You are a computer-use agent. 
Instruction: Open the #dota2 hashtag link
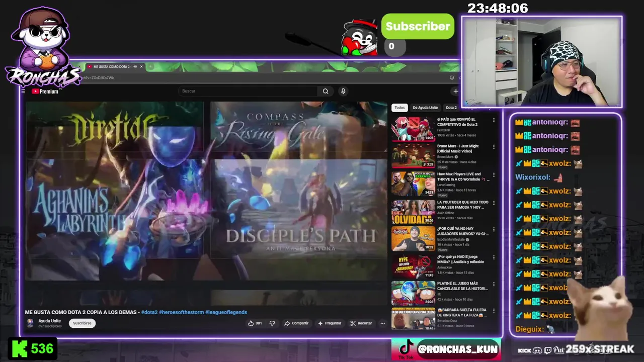149,312
